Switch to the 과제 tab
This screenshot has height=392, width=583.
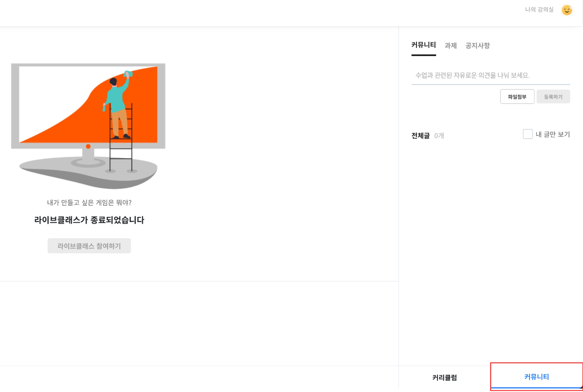(x=450, y=46)
